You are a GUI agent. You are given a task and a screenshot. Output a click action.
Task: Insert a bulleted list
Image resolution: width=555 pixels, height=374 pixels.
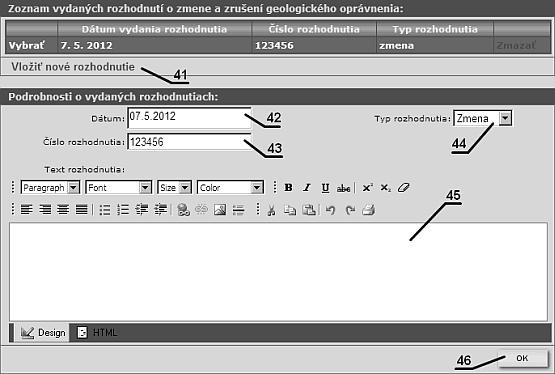pos(105,209)
